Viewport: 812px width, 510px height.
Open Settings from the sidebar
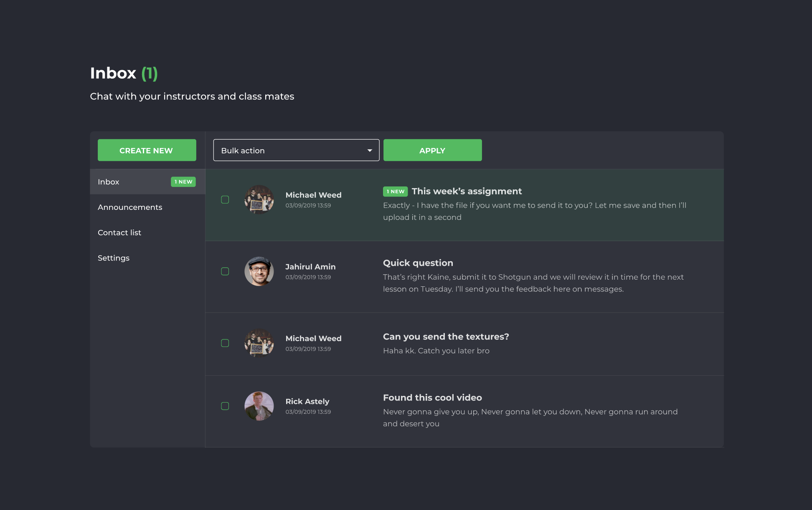114,258
